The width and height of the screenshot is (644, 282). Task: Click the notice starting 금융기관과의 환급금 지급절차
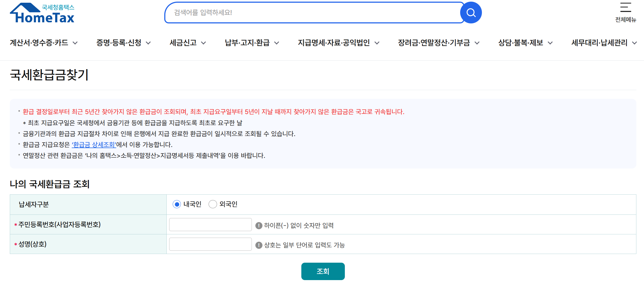(x=159, y=134)
